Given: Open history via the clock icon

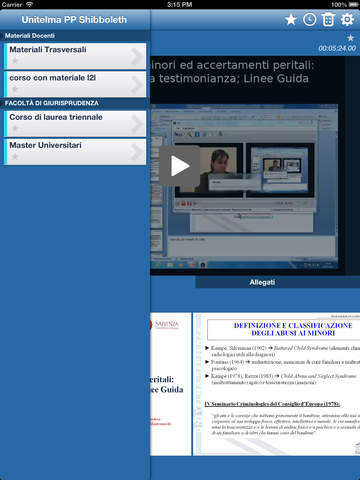Looking at the screenshot, I should 310,20.
